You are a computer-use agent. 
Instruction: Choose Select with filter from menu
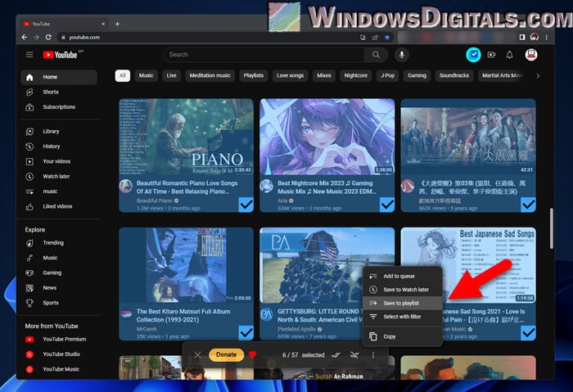tap(403, 317)
